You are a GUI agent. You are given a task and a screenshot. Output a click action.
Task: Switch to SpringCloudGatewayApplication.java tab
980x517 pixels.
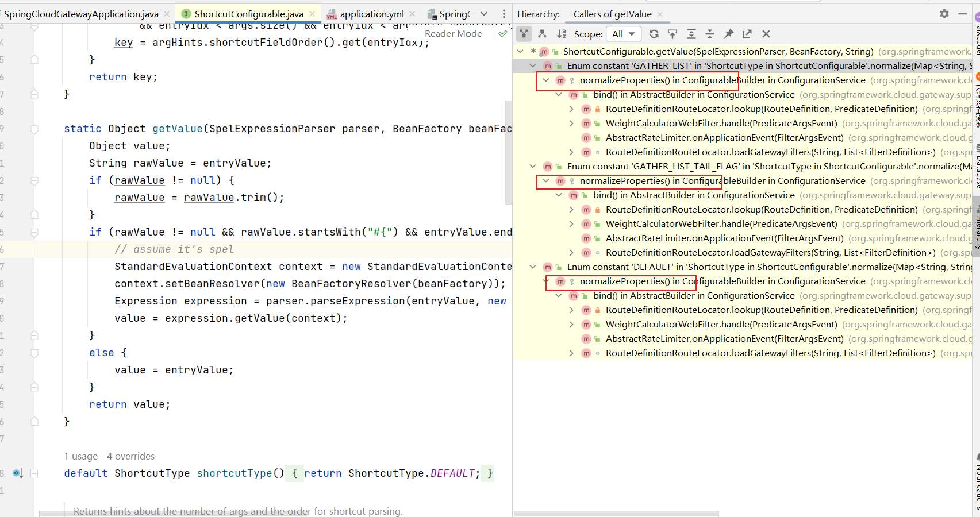click(81, 14)
